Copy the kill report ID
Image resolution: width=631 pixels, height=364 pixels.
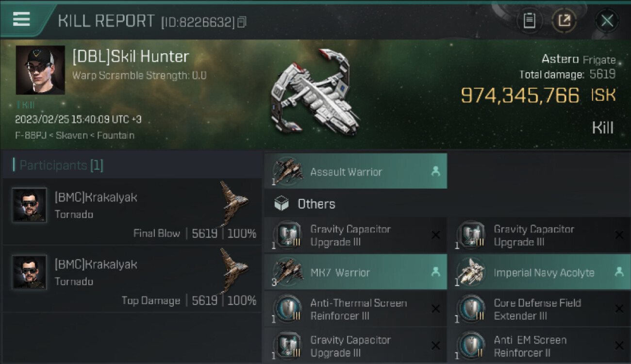242,22
